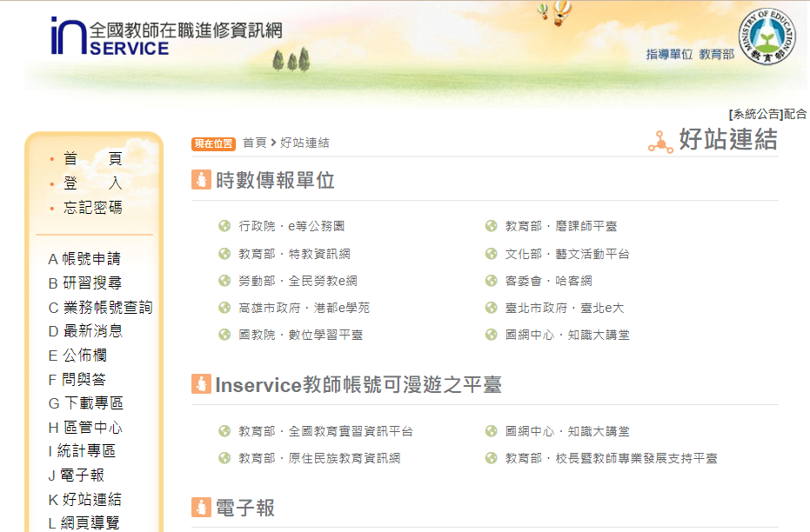This screenshot has width=810, height=532.
Task: Open the 教育部．磨課師平臺 link
Action: (561, 226)
